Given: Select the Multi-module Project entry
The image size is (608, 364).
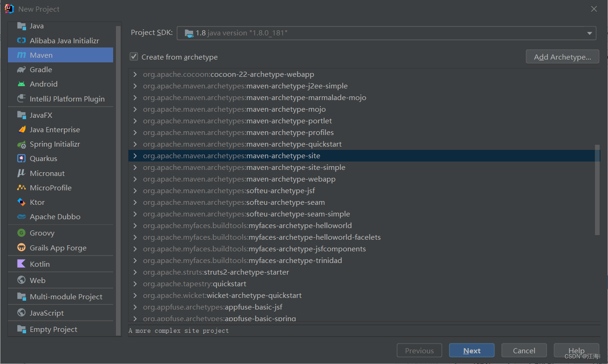Looking at the screenshot, I should pos(61,297).
